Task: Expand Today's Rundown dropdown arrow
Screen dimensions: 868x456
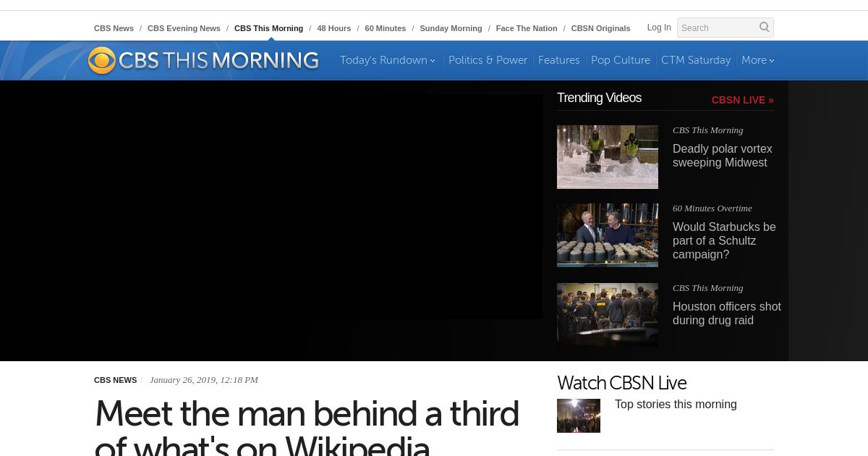Action: (x=433, y=61)
